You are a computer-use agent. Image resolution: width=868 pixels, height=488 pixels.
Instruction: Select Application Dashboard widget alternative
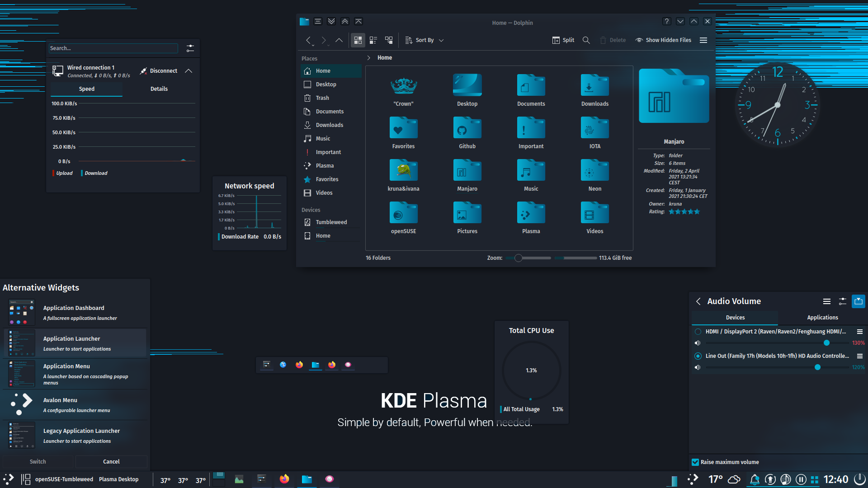coord(75,313)
